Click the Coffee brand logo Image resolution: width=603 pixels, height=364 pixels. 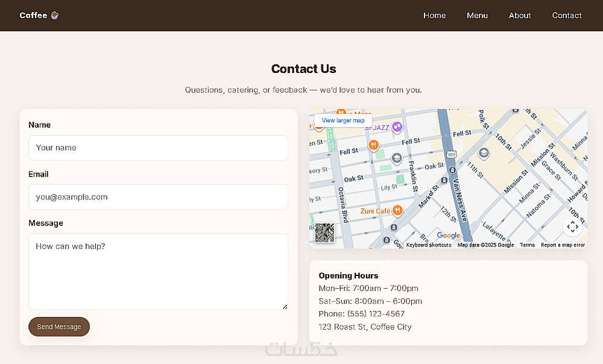click(x=39, y=16)
